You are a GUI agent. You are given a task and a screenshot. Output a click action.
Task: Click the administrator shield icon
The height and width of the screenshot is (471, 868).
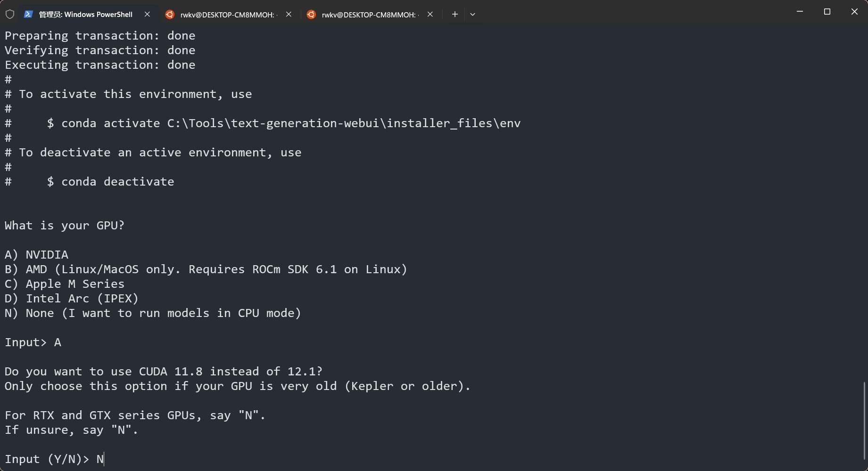click(x=9, y=14)
